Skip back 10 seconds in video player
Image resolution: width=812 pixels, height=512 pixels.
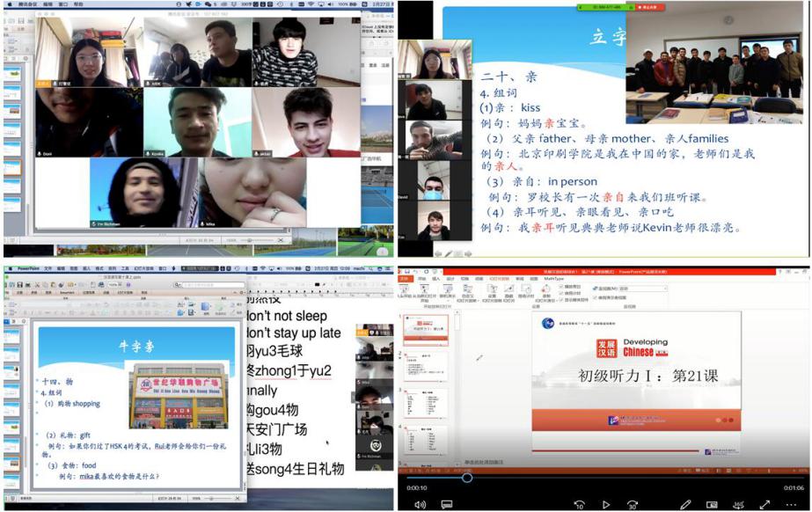[579, 504]
